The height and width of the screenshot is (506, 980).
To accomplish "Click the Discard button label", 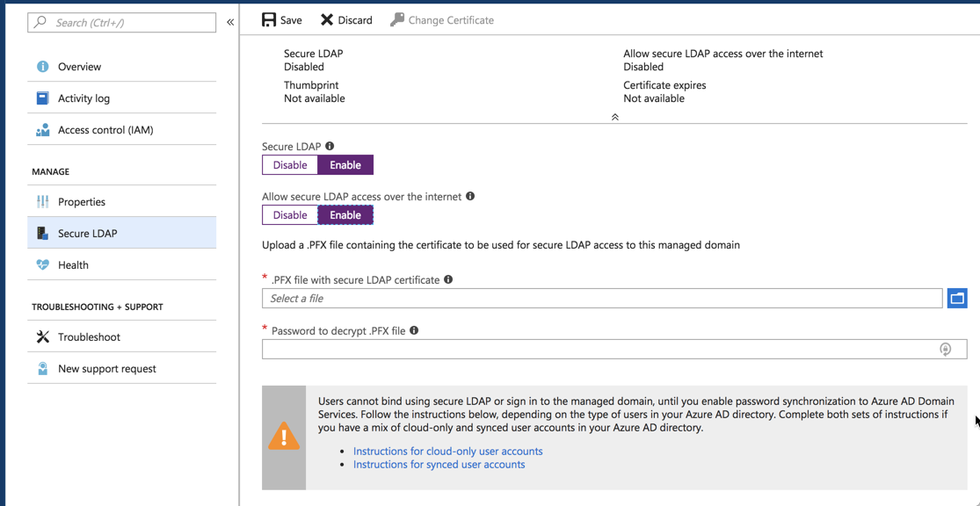I will [x=355, y=20].
